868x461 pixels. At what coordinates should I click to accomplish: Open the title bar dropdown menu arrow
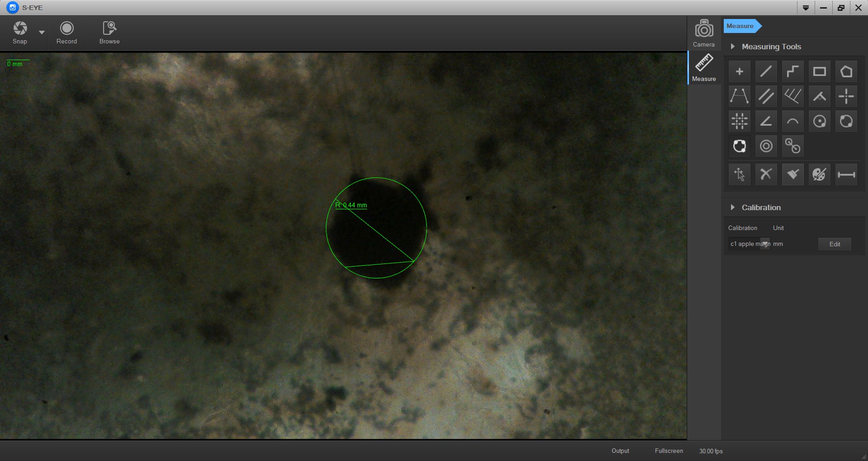point(806,8)
